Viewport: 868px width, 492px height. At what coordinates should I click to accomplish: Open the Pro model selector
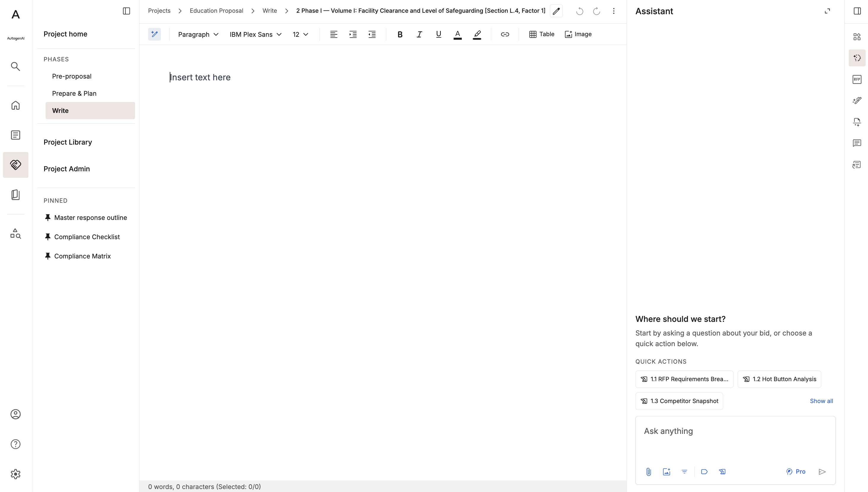click(796, 472)
